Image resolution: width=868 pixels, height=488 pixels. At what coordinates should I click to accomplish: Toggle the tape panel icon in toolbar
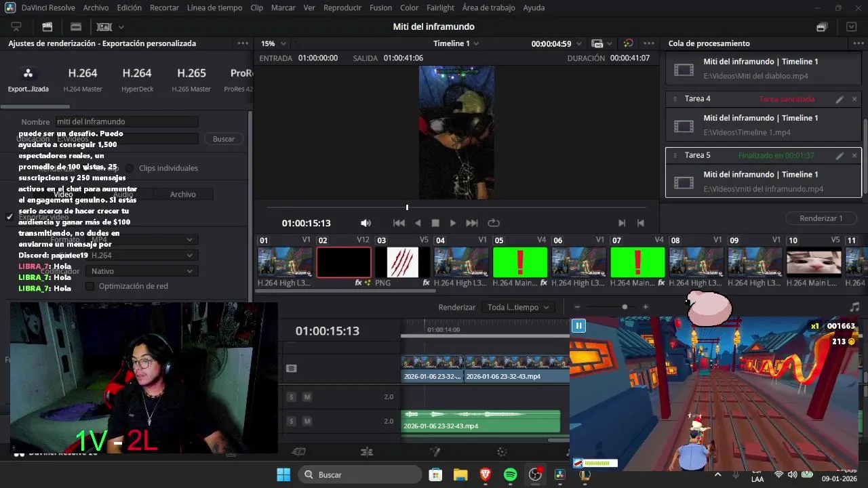click(x=76, y=27)
